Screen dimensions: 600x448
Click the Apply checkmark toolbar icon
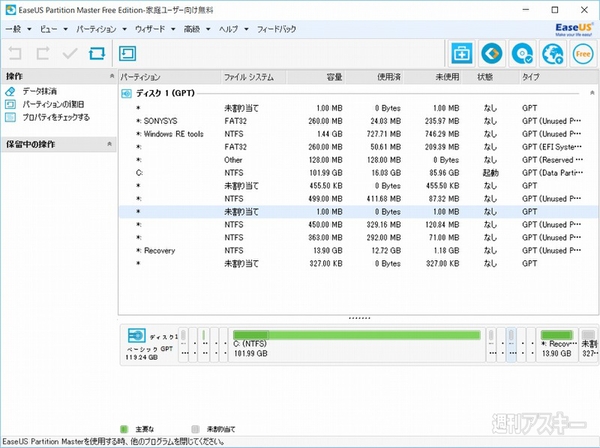tap(70, 54)
